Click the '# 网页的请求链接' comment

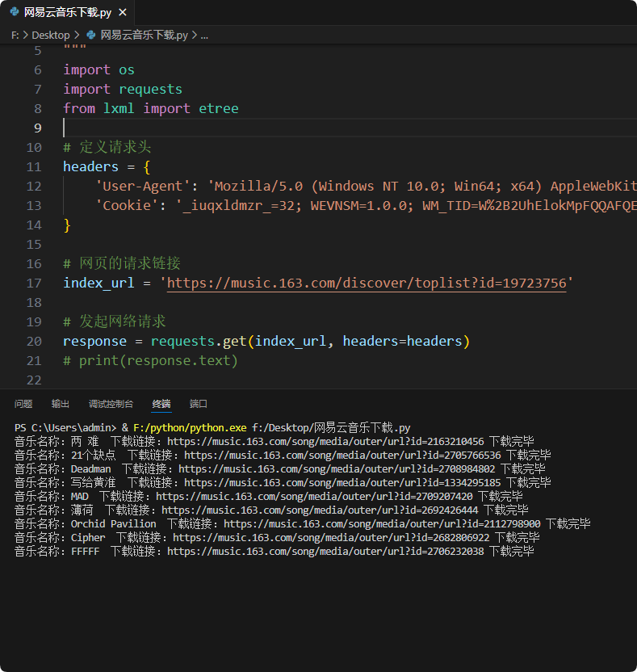pos(122,263)
